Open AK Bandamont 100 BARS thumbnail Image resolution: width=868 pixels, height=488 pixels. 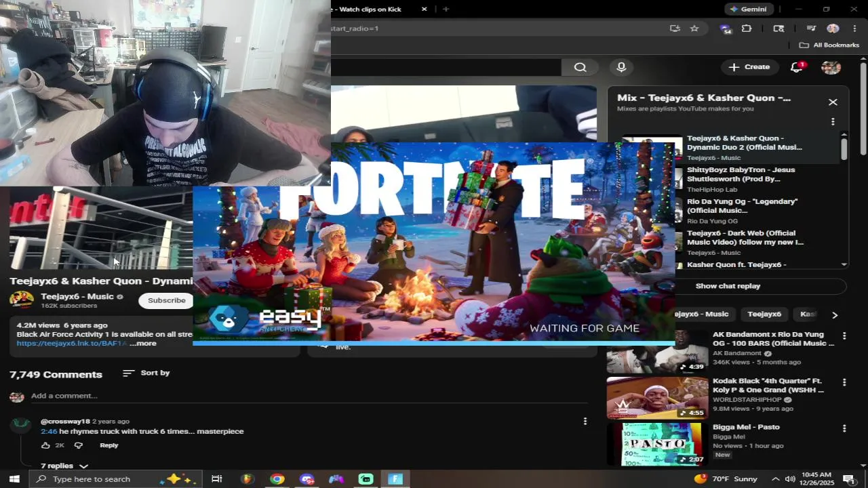click(x=657, y=351)
